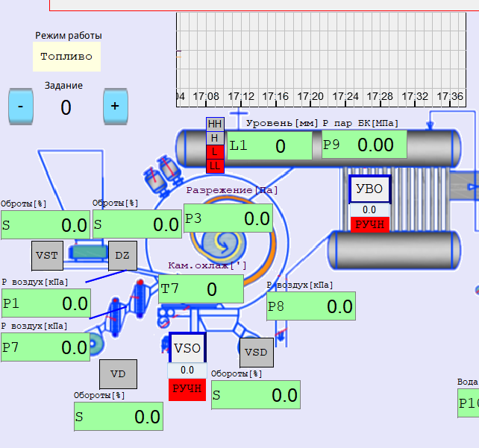Toggle the РУЧН mode under УВО
The height and width of the screenshot is (448, 479).
click(x=369, y=224)
